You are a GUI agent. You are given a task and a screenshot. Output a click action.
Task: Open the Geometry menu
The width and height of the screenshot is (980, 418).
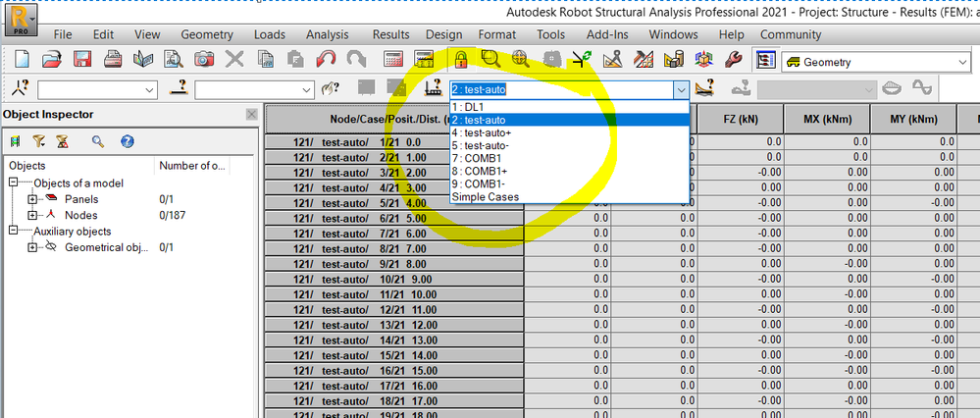tap(207, 34)
